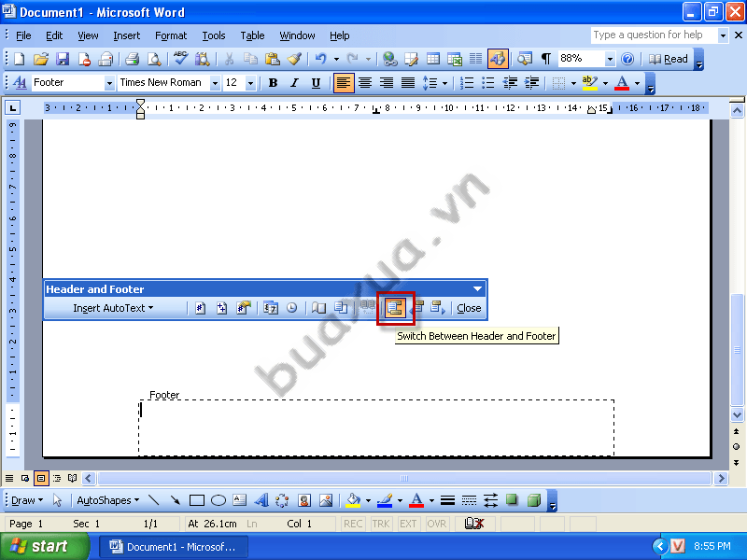Select the Format Painter brush

click(294, 59)
